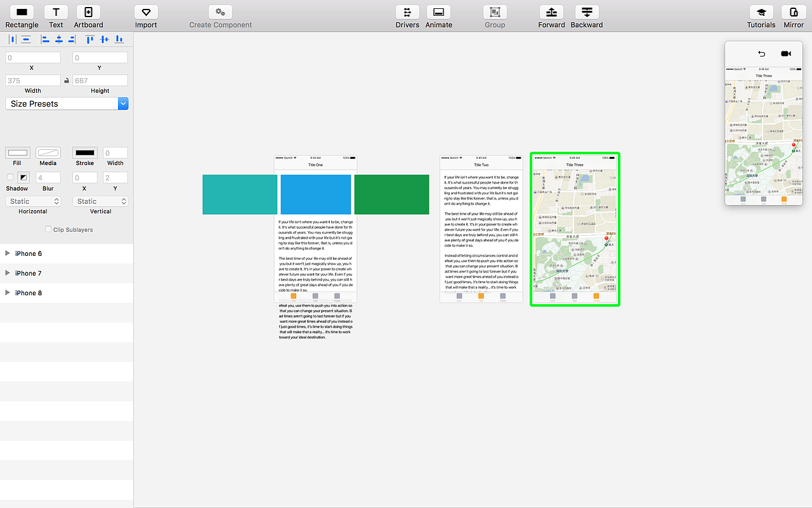Image resolution: width=812 pixels, height=508 pixels.
Task: Enable the Clip Sublayers checkbox
Action: (48, 229)
